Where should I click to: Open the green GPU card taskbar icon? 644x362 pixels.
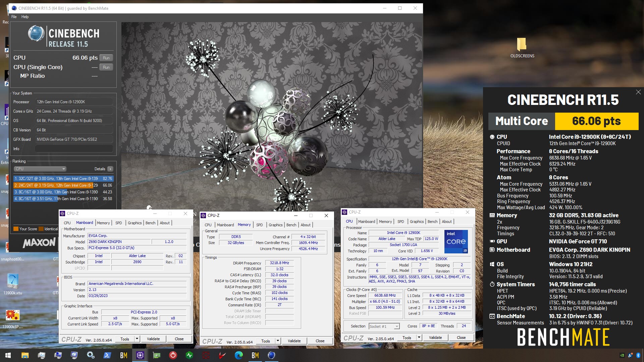coord(156,355)
